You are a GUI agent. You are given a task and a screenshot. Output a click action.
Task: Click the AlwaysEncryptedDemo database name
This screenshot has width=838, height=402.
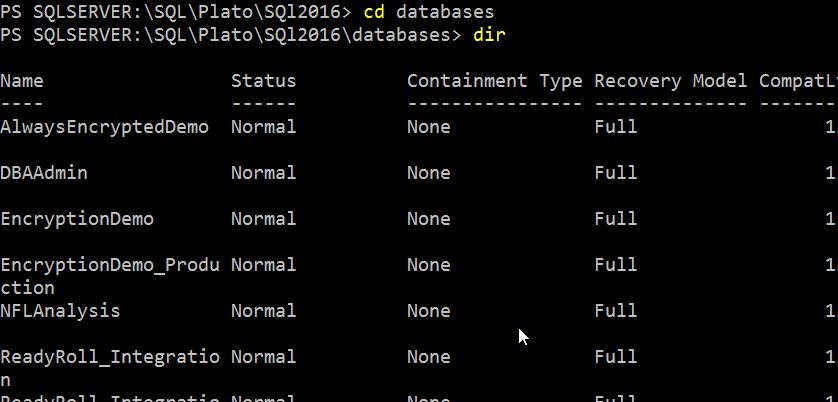(x=104, y=127)
